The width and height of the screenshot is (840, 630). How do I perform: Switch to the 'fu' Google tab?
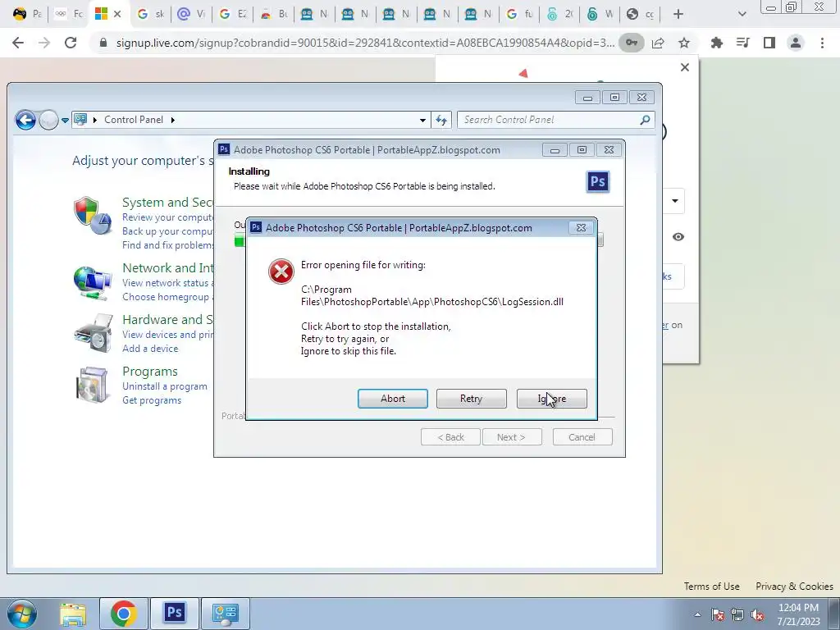pyautogui.click(x=519, y=15)
